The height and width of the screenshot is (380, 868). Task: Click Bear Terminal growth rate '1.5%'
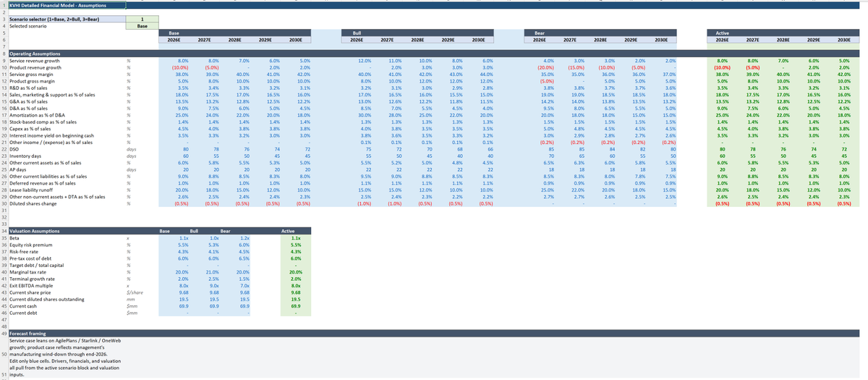tap(244, 278)
